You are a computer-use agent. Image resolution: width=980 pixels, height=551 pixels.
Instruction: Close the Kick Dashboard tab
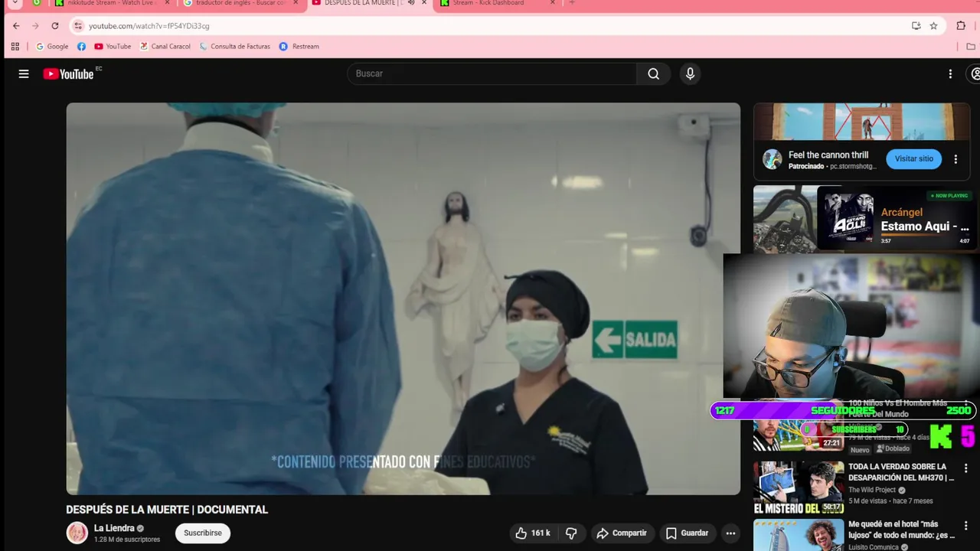coord(553,3)
